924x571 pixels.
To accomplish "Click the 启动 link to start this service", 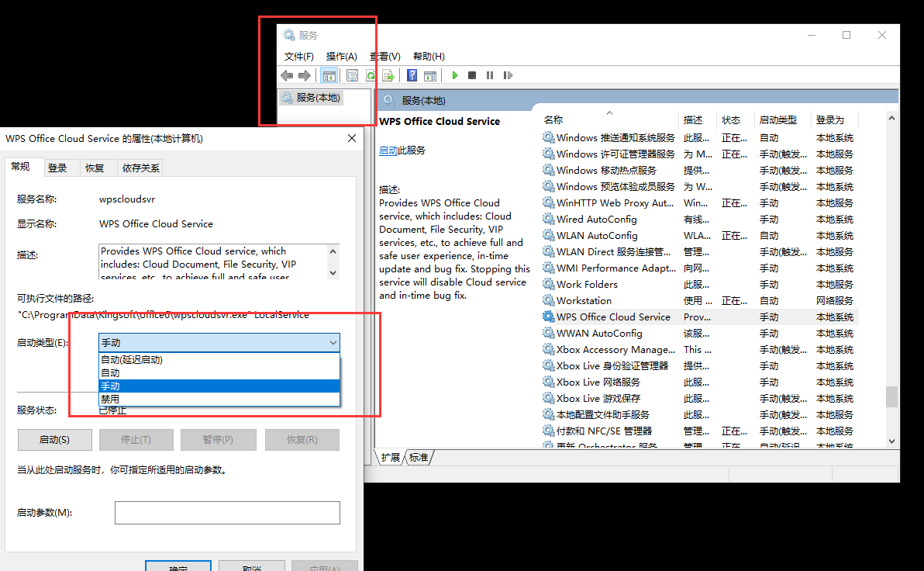I will pos(388,151).
